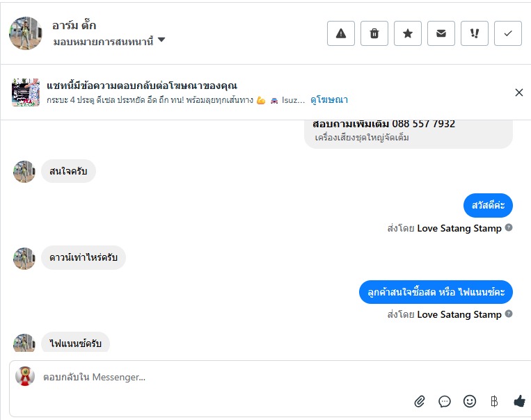This screenshot has height=420, width=531.
Task: Open the ดูโฆษณา ad link
Action: 330,100
